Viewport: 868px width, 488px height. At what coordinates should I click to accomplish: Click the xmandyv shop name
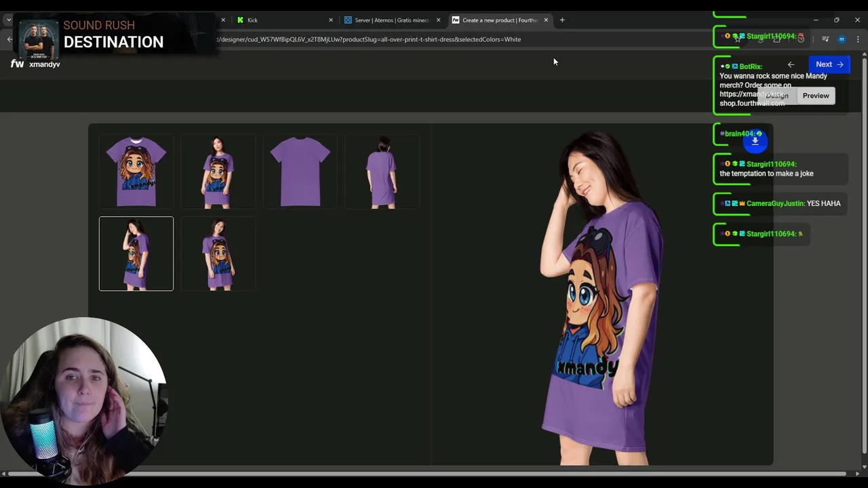(x=45, y=64)
